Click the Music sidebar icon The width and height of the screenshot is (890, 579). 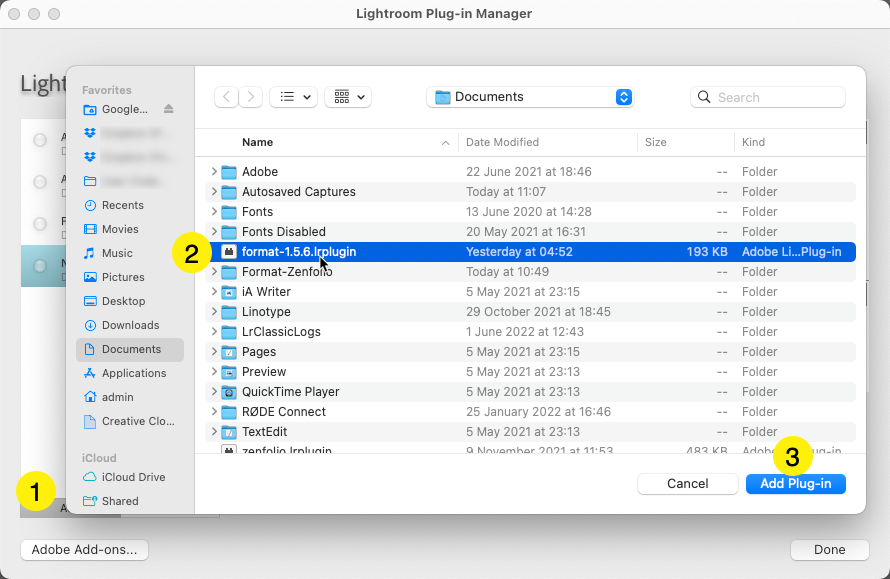point(90,253)
